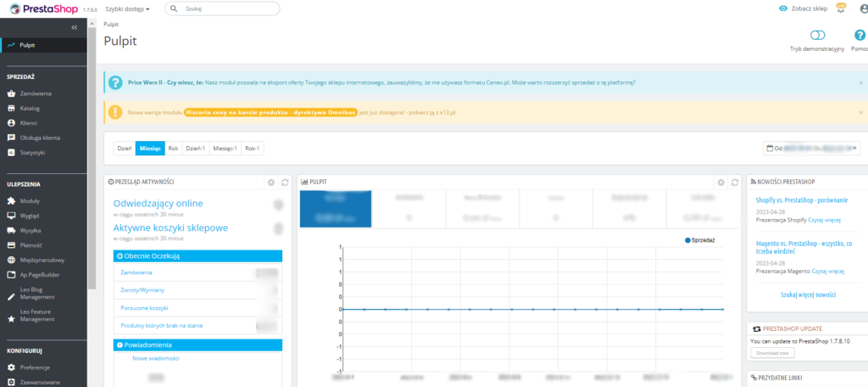Open the Szybki dostęp dropdown

(x=127, y=8)
